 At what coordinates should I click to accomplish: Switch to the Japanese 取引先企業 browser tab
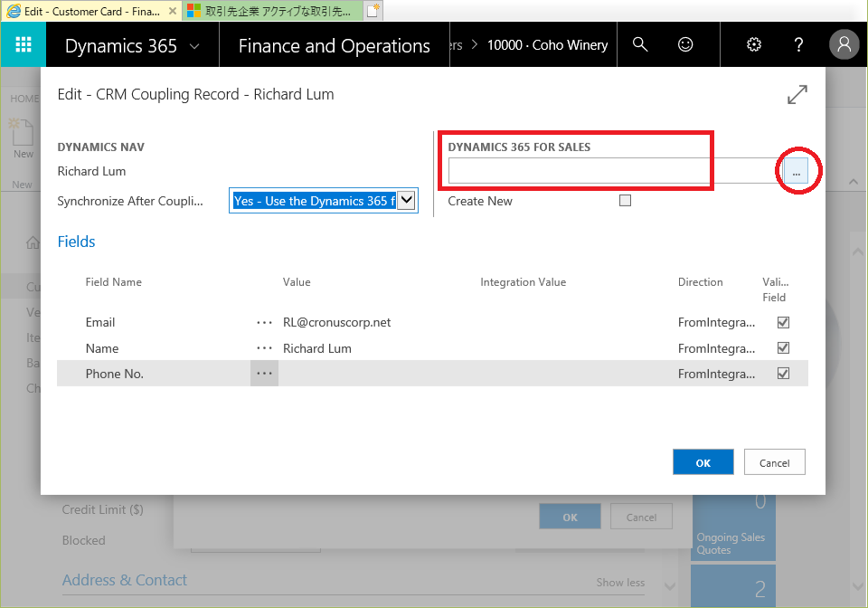pos(271,11)
